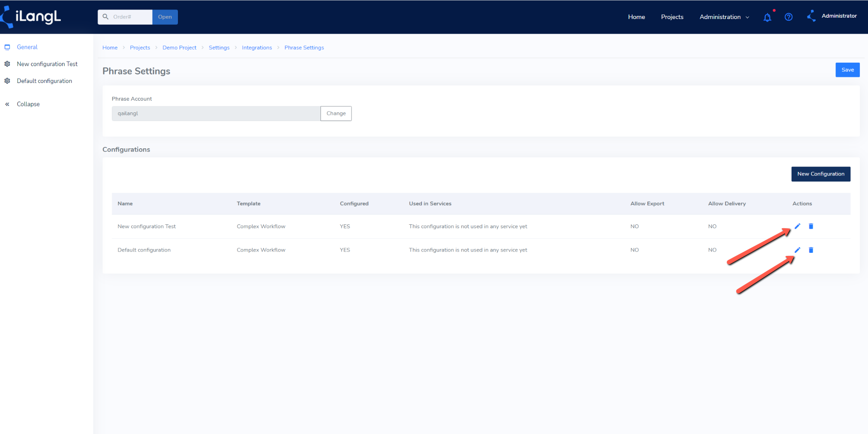This screenshot has width=868, height=434.
Task: Click the Administrator avatar icon
Action: pyautogui.click(x=811, y=16)
